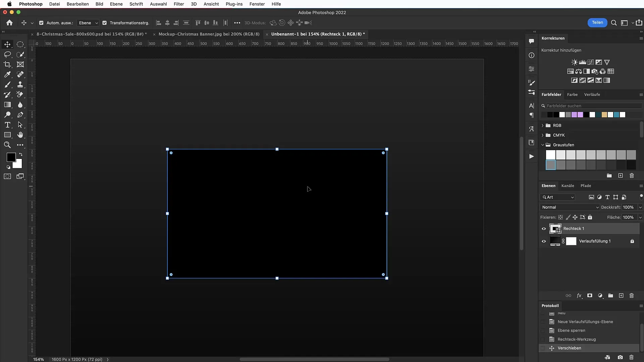
Task: Switch foreground and background colors
Action: click(21, 154)
